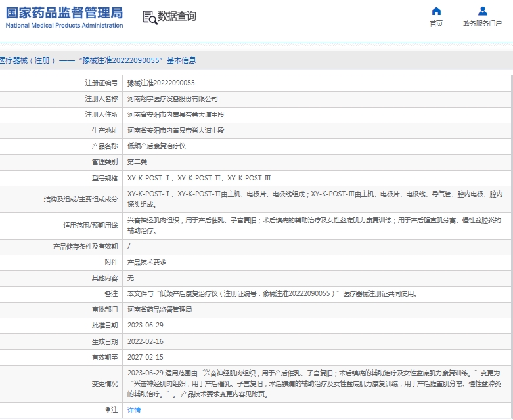This screenshot has width=513, height=420.
Task: Click the 批准日期 label
Action: (104, 325)
